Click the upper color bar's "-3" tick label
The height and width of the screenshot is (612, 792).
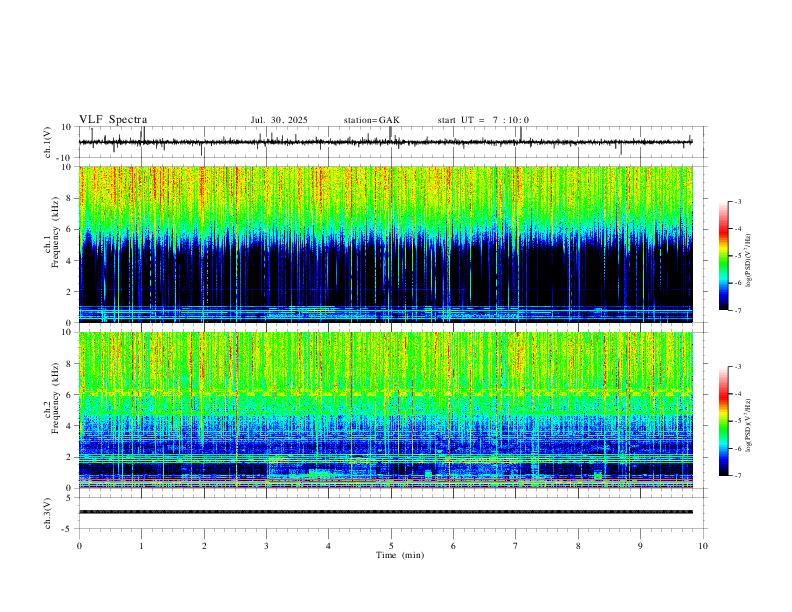coord(738,201)
